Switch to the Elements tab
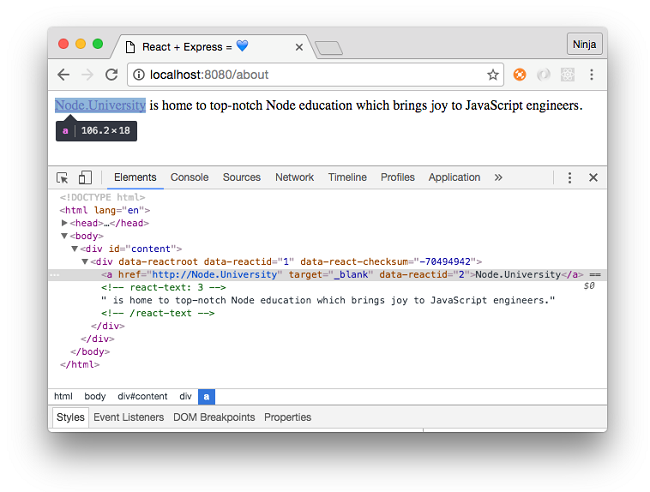This screenshot has height=492, width=650. (135, 177)
